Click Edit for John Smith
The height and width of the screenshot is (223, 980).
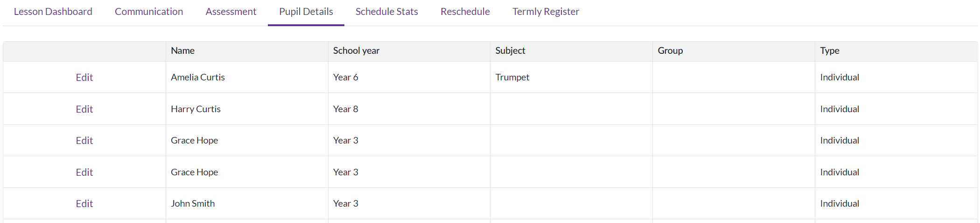(84, 204)
